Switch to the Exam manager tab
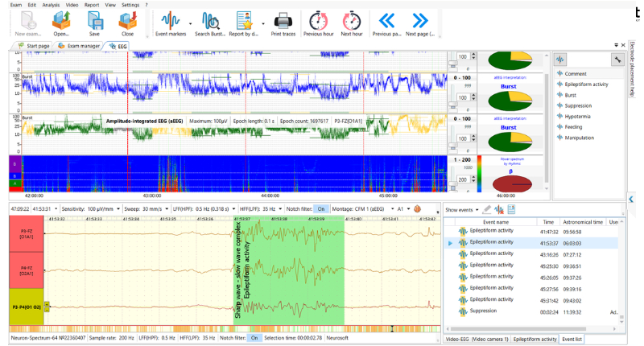This screenshot has width=644, height=346. click(x=79, y=46)
